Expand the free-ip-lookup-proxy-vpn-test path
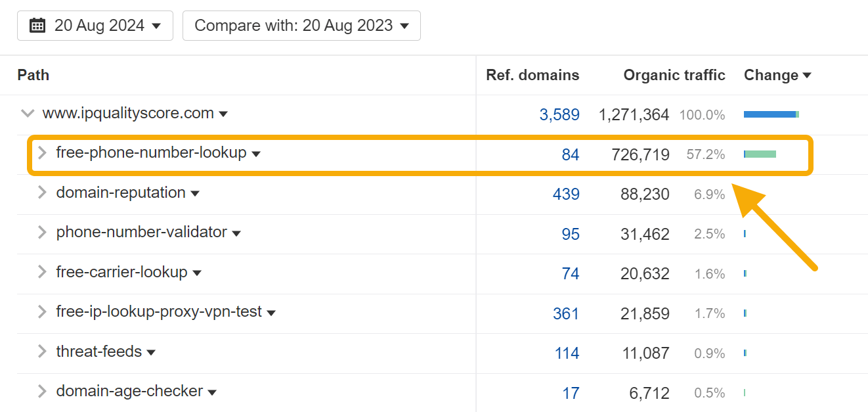 point(42,313)
